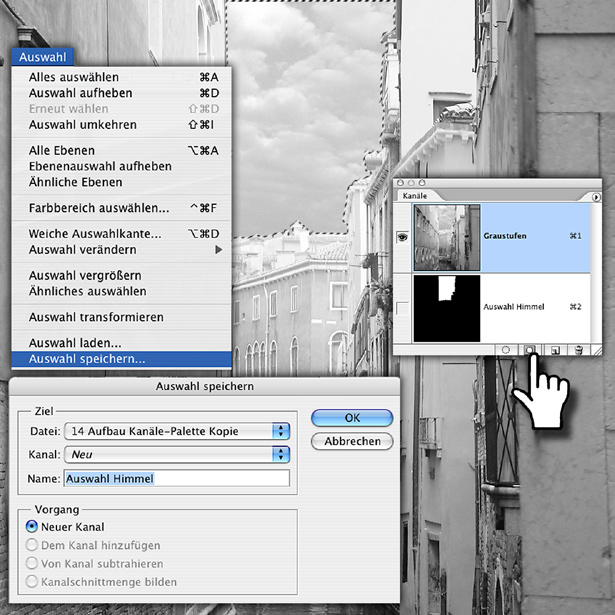This screenshot has height=615, width=615.
Task: Select Ebenenauswahl aufheben menu entry
Action: click(122, 166)
